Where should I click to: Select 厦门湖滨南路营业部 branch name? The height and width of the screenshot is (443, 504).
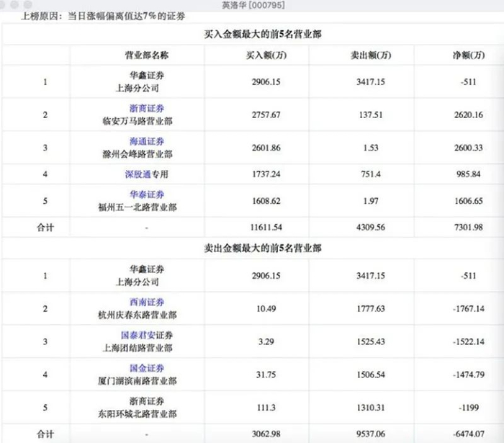(138, 381)
